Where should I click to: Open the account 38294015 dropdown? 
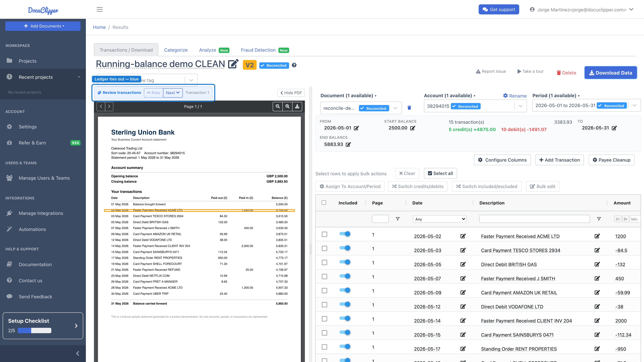coord(521,106)
